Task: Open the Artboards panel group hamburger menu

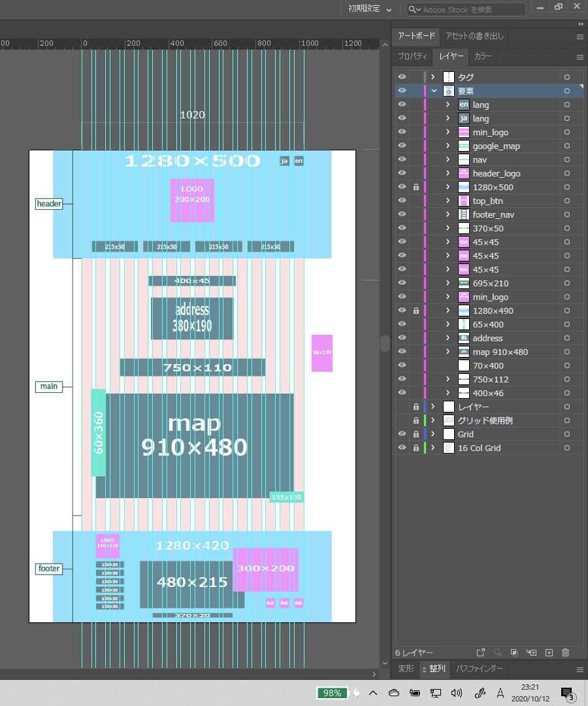Action: 580,37
